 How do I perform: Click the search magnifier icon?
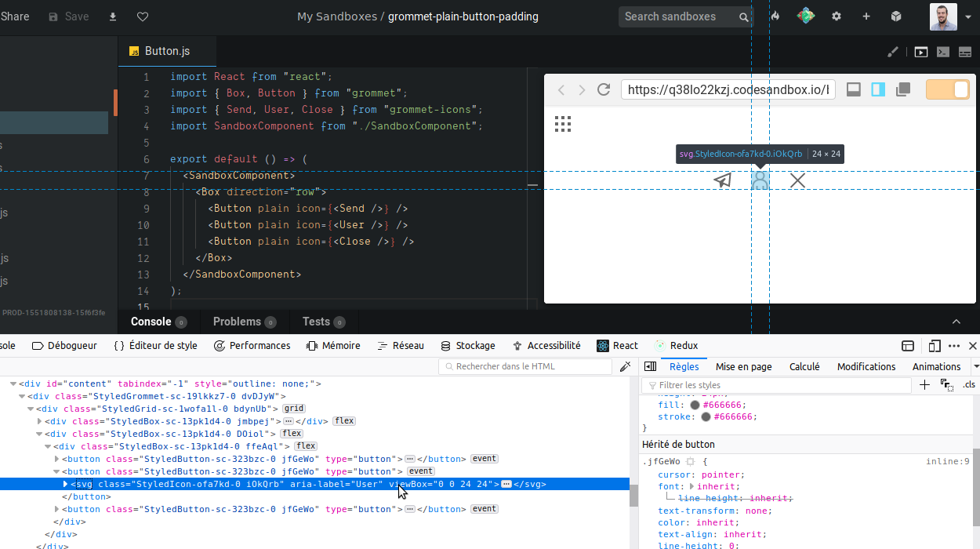point(743,16)
